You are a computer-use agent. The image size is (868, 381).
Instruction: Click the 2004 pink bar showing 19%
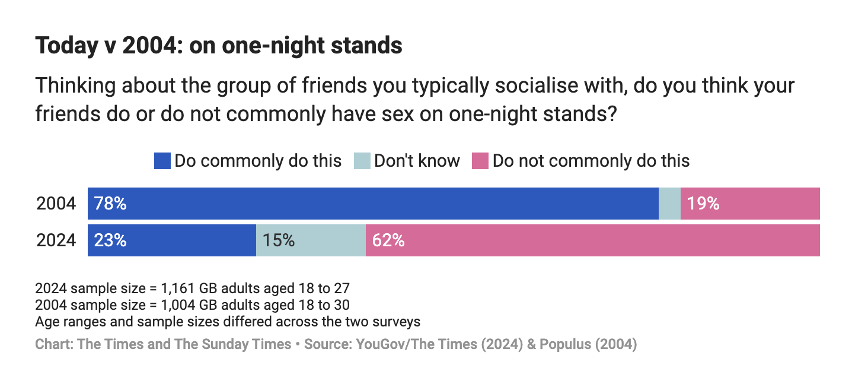[750, 204]
